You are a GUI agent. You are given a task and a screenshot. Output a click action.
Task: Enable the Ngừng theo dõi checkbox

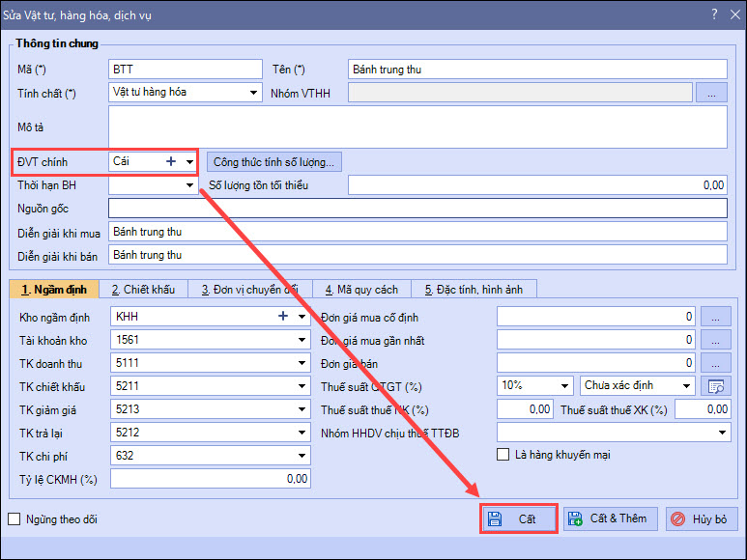[14, 519]
